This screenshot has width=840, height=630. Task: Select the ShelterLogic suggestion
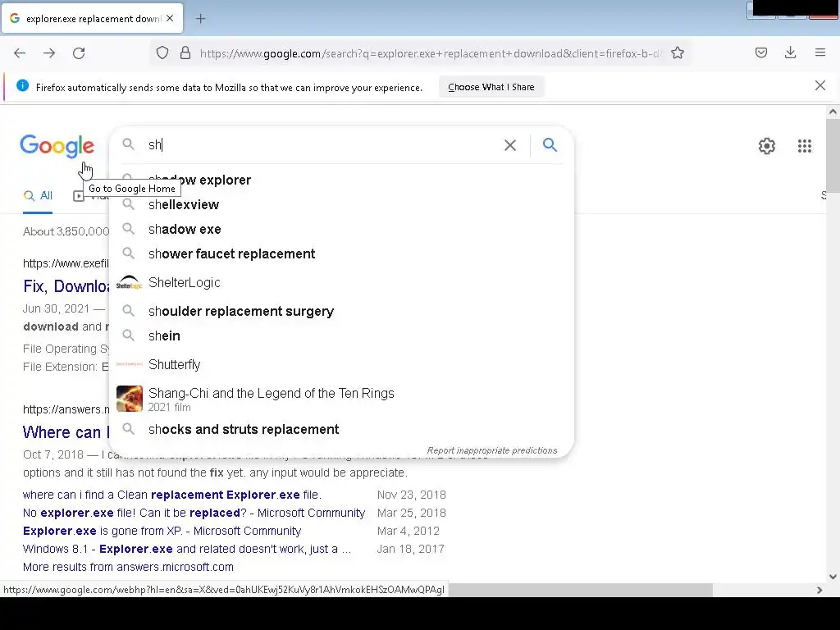point(341,282)
